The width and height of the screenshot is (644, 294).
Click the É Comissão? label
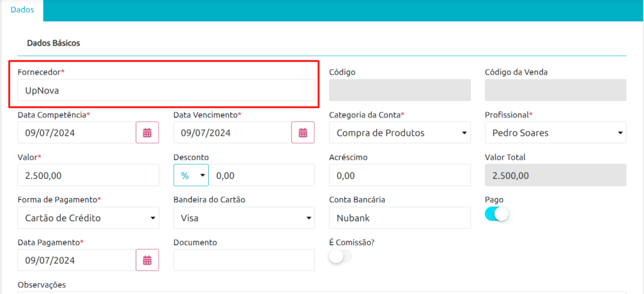point(352,242)
